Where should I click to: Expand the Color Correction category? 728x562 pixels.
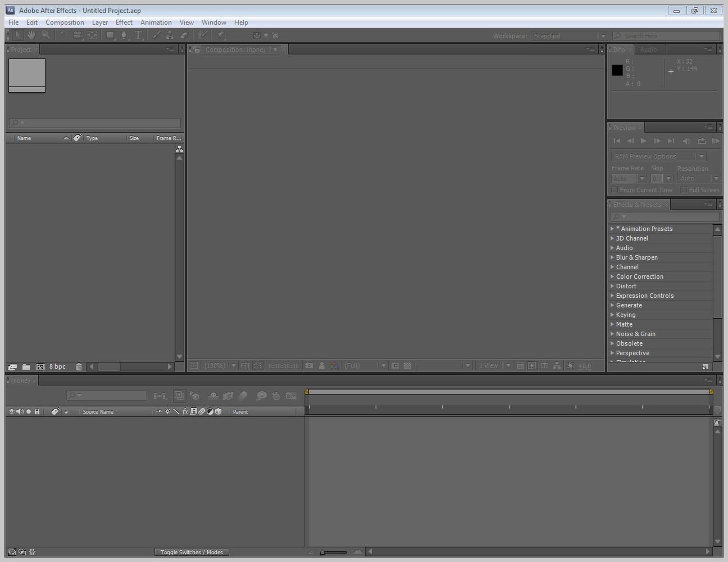612,277
